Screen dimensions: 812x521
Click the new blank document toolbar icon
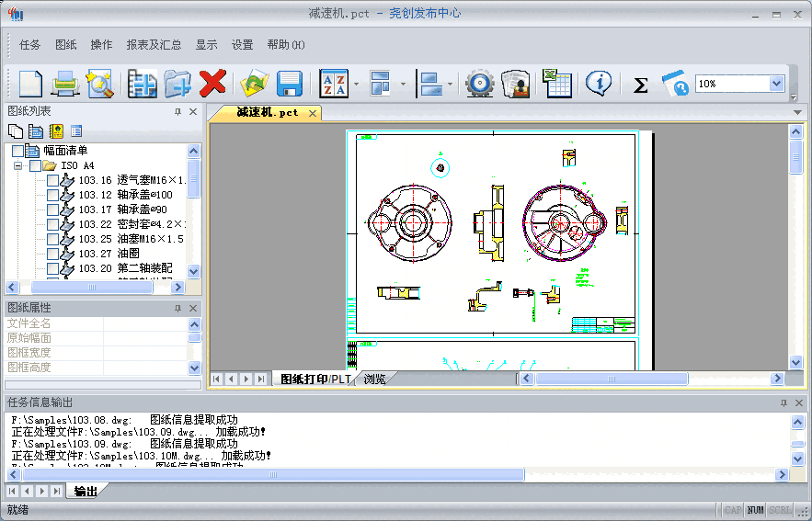30,84
